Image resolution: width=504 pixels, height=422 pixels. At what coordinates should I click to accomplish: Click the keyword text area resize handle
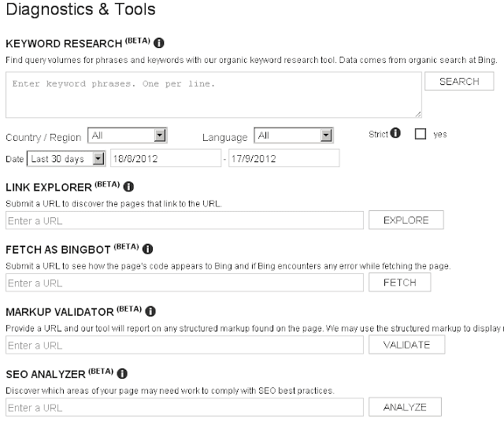pos(417,114)
